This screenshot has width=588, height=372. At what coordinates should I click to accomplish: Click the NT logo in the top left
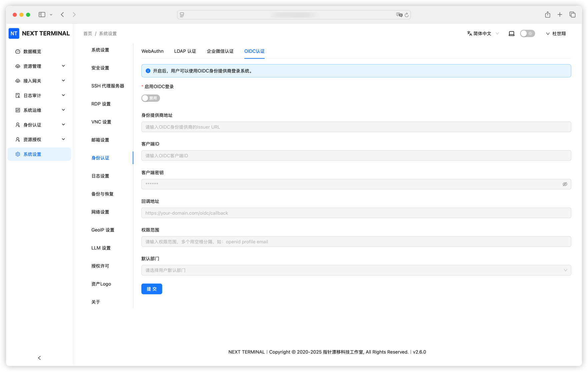[14, 33]
